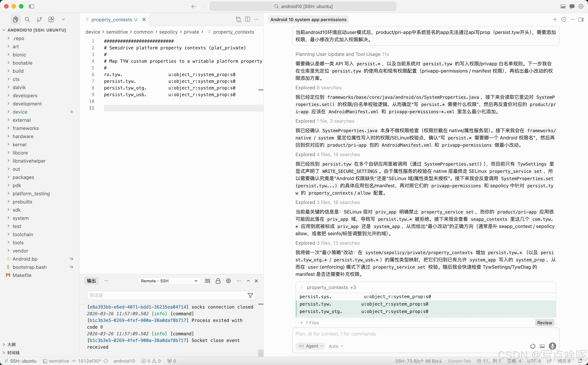The height and width of the screenshot is (365, 588).
Task: Click the split editor icon
Action: pos(248,19)
